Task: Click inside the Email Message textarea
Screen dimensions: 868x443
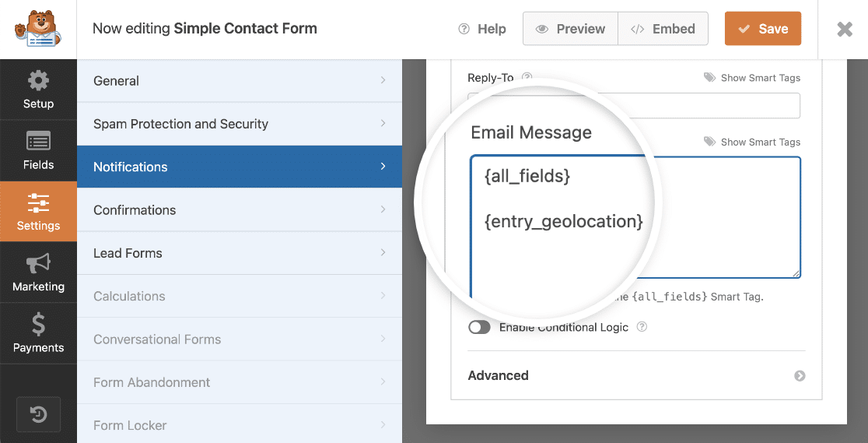Action: pos(635,216)
